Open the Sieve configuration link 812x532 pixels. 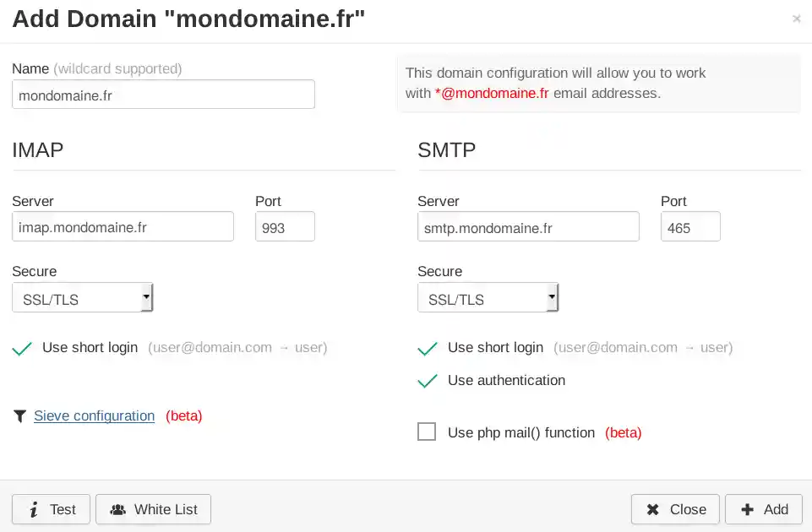tap(94, 415)
